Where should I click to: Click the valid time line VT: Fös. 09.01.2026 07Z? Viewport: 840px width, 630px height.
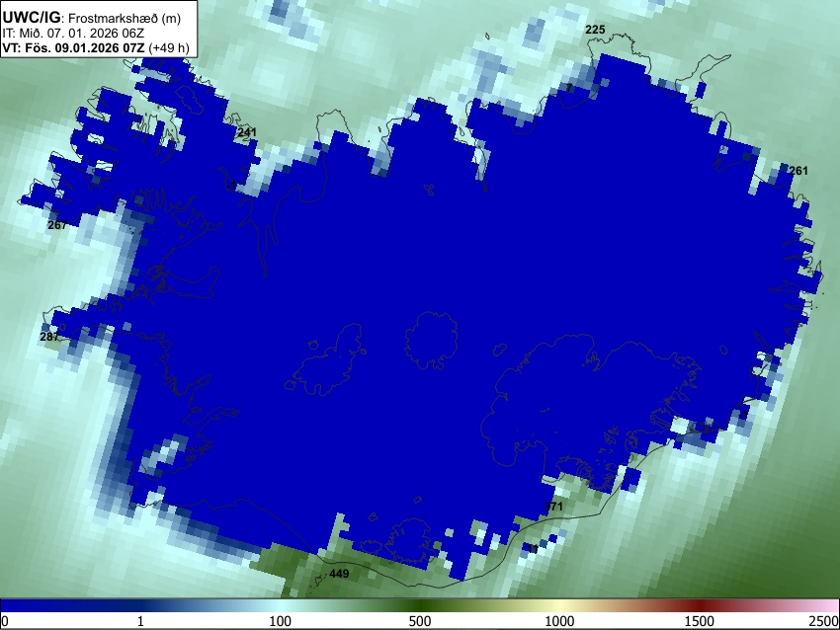(73, 47)
